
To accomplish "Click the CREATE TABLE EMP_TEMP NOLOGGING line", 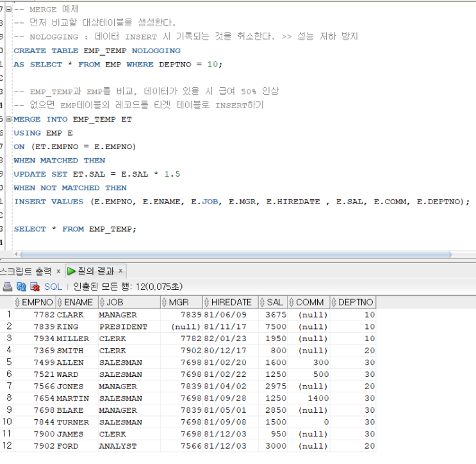I will [x=97, y=51].
